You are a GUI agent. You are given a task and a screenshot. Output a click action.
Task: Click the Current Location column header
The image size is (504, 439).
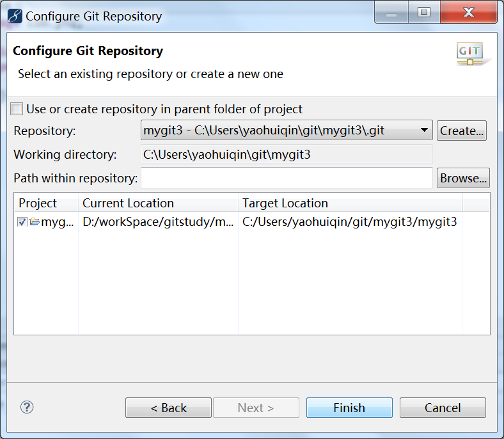point(158,203)
